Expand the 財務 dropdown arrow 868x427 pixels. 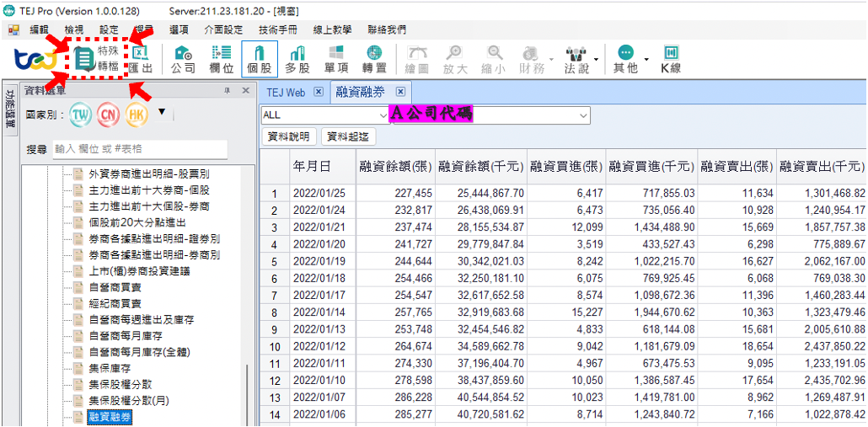click(551, 59)
